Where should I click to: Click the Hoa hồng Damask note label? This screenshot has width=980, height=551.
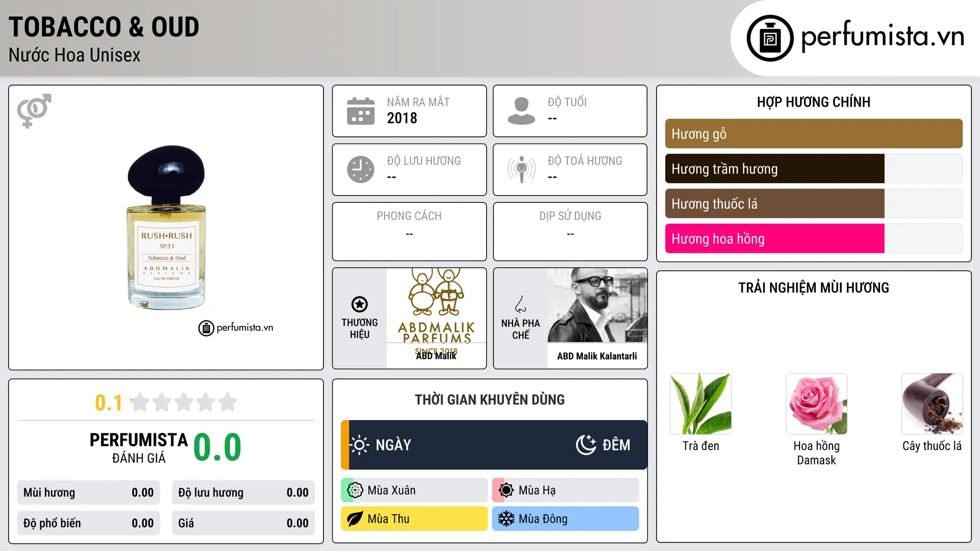coord(817,453)
